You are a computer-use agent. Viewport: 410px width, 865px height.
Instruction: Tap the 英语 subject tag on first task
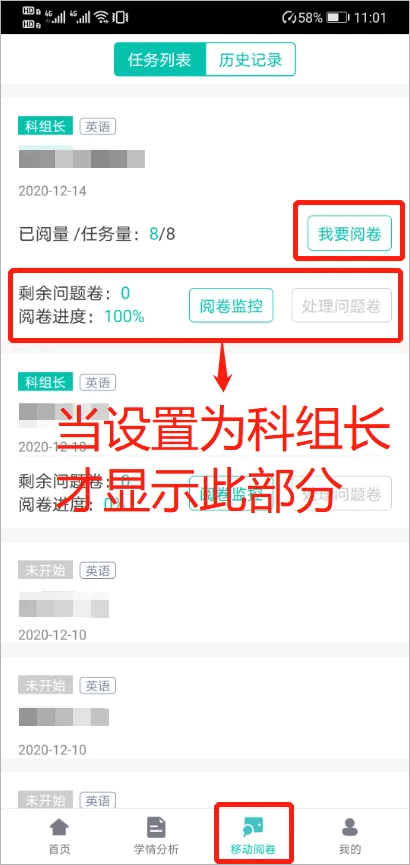click(98, 127)
